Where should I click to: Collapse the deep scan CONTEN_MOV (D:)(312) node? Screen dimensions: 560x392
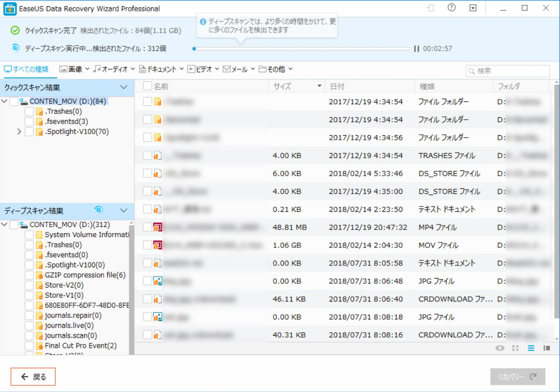pos(4,225)
